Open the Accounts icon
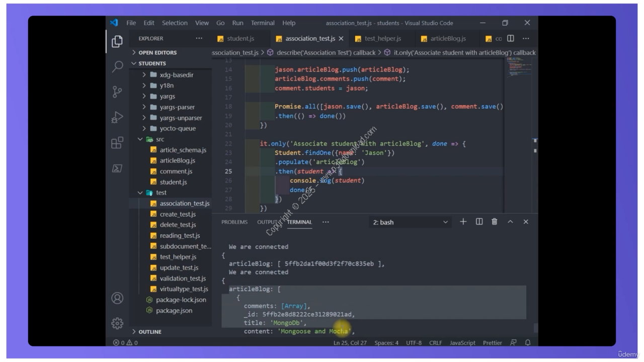644x362 pixels. tap(117, 298)
